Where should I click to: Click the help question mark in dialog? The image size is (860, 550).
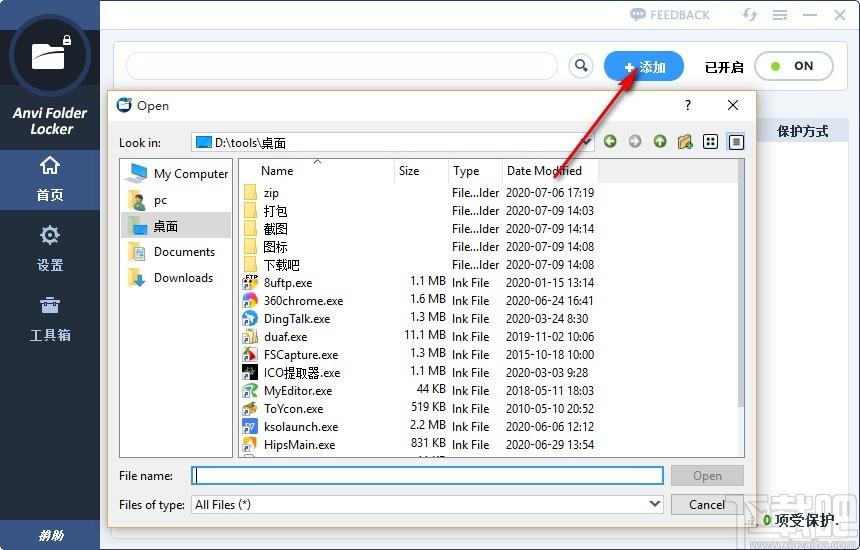tap(688, 105)
